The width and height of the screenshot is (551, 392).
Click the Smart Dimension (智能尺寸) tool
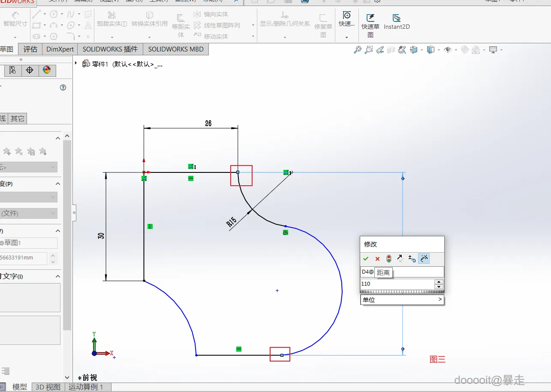click(x=15, y=20)
